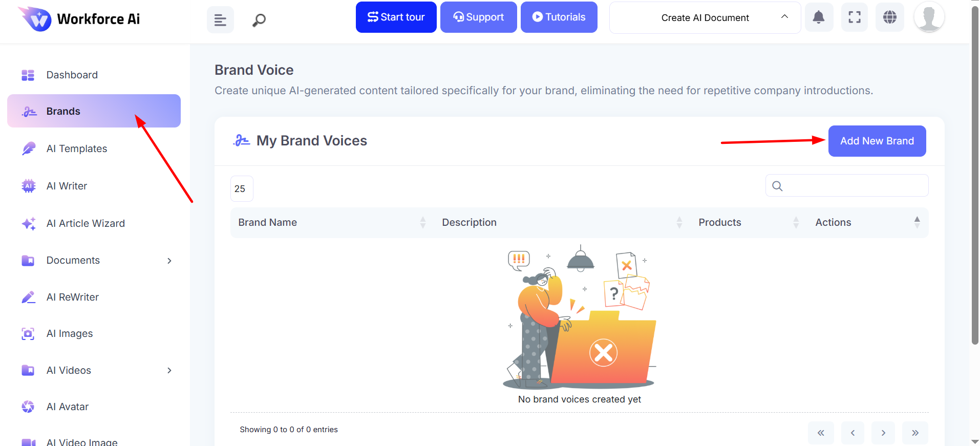Open AI Templates in the sidebar

click(77, 148)
